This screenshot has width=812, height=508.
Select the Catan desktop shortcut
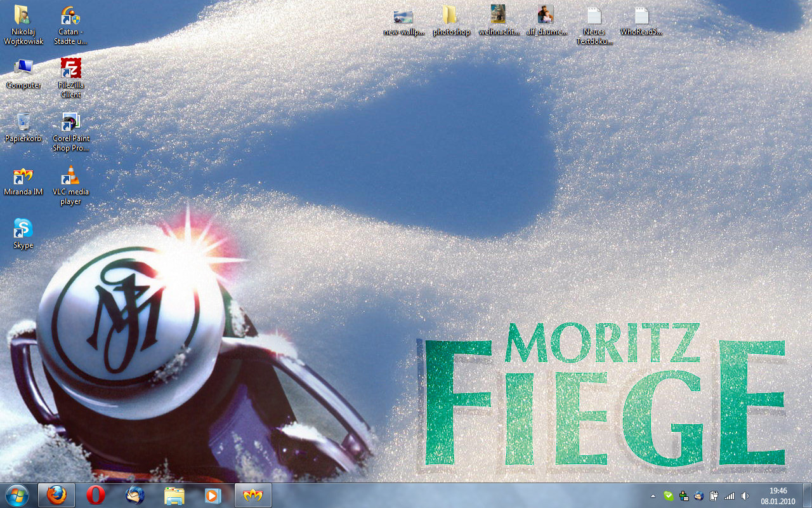(x=70, y=15)
